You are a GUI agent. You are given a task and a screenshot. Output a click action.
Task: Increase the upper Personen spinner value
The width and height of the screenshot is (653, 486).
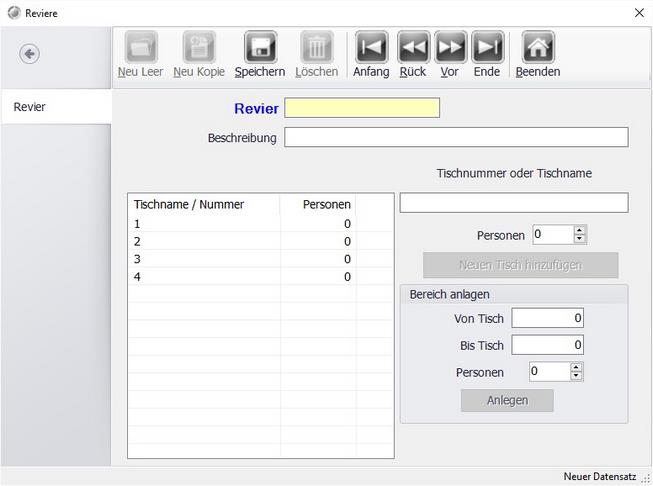click(579, 230)
